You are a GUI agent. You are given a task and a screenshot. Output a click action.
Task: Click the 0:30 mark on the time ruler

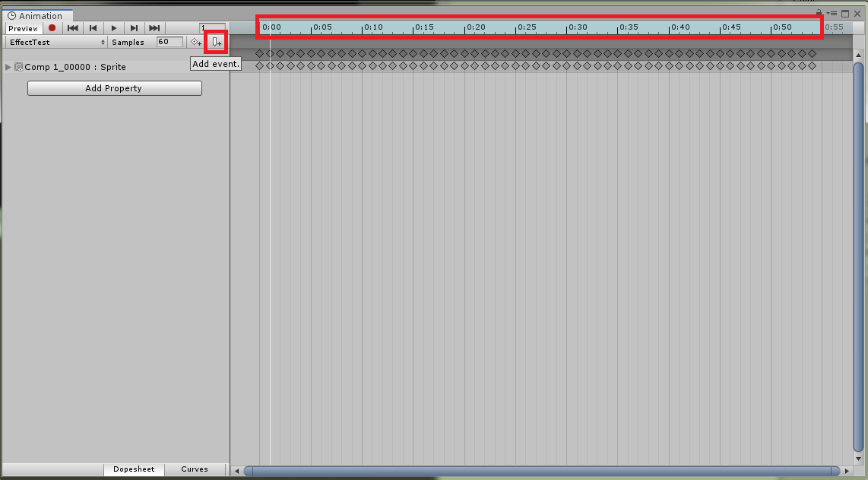578,27
